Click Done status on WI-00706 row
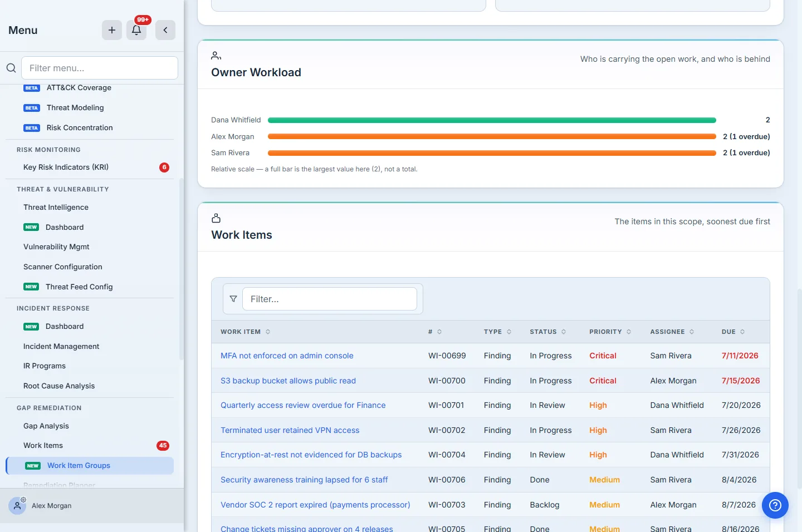This screenshot has height=532, width=802. [x=539, y=480]
